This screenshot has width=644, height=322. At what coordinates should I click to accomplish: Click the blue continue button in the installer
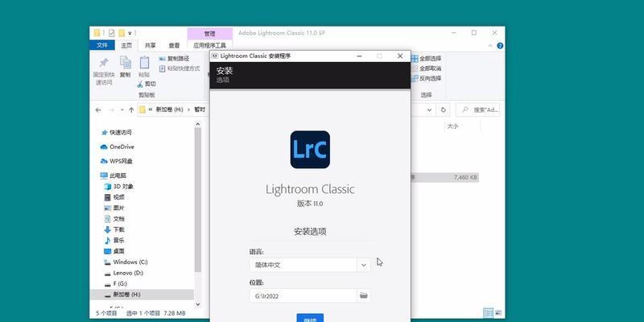(310, 318)
